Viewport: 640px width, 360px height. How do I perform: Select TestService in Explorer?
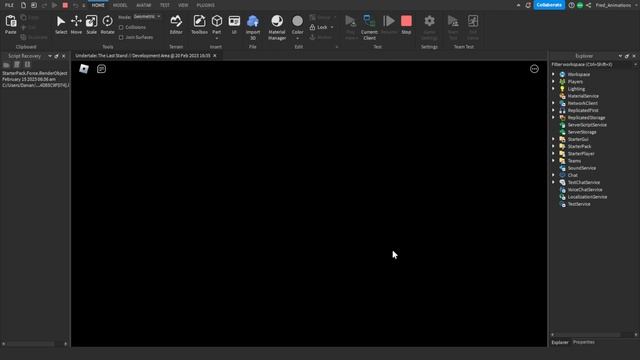coord(579,204)
